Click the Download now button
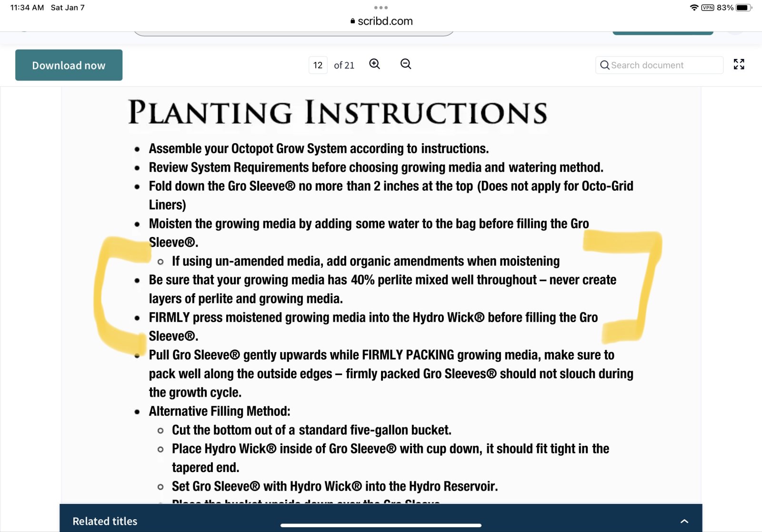762x532 pixels. coord(69,65)
